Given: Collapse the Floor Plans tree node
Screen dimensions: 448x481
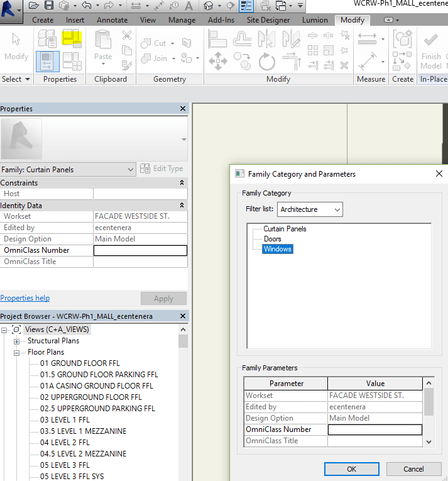Looking at the screenshot, I should (x=16, y=353).
